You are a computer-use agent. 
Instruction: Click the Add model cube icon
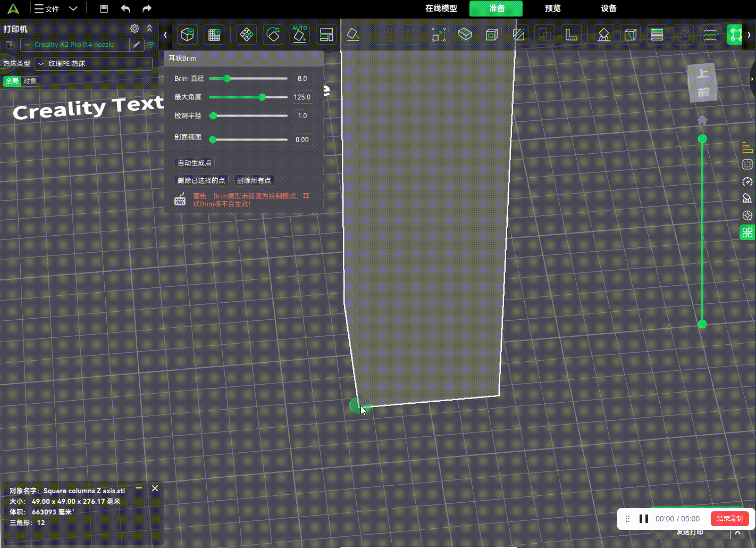[x=187, y=35]
